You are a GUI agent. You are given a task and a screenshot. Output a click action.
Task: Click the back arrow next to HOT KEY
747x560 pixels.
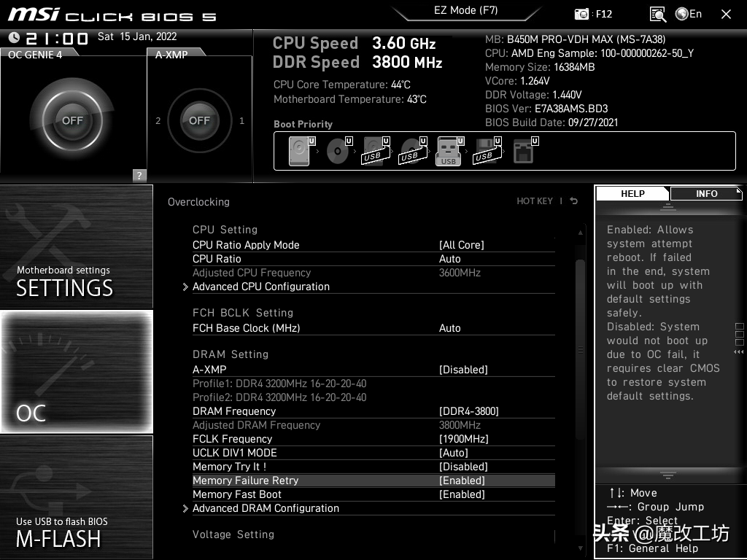573,201
